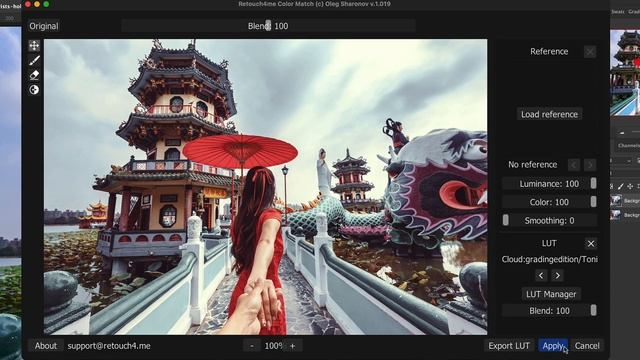640x360 pixels.
Task: Click the green maximize window button
Action: pyautogui.click(x=47, y=4)
